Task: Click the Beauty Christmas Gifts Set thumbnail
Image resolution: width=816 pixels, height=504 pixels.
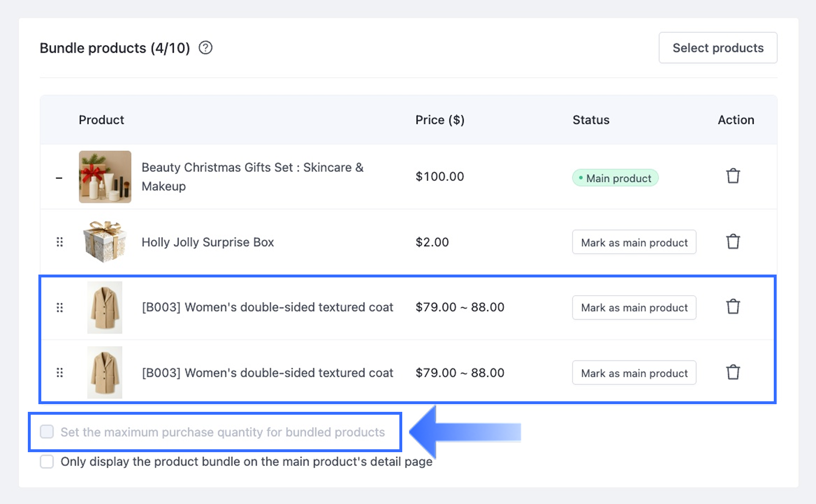Action: coord(105,177)
